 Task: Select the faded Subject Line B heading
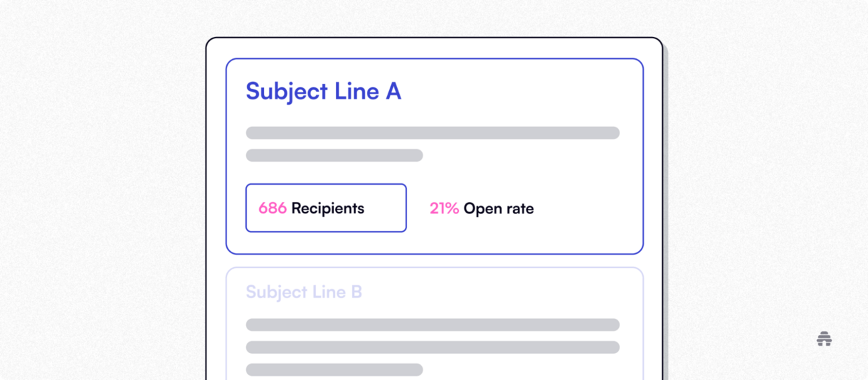pyautogui.click(x=304, y=292)
